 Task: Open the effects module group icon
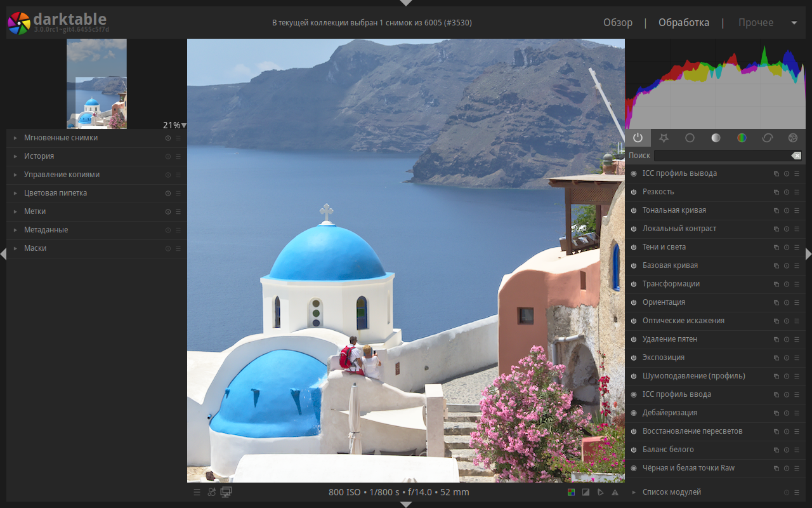tap(793, 138)
